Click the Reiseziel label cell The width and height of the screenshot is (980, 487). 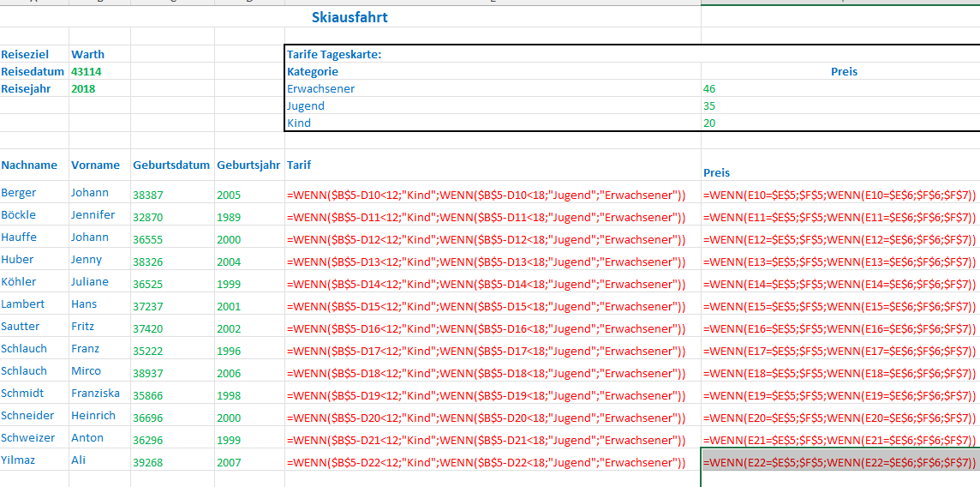(25, 54)
